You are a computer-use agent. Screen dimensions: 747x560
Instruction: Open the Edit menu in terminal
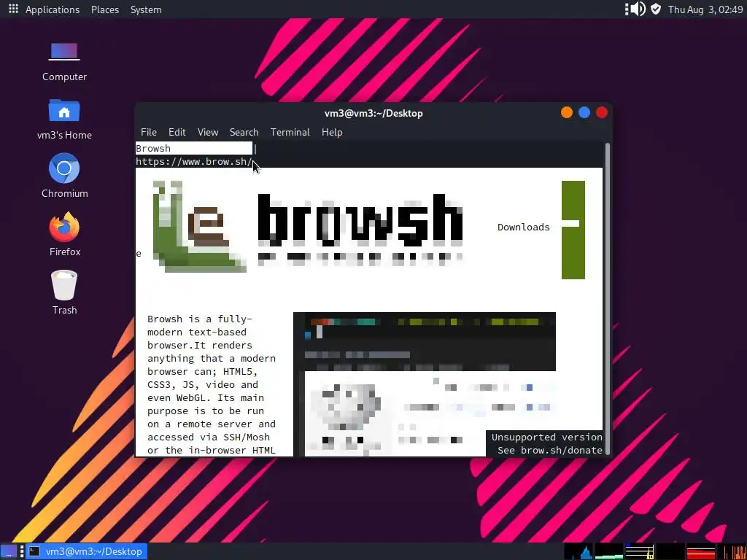tap(177, 133)
